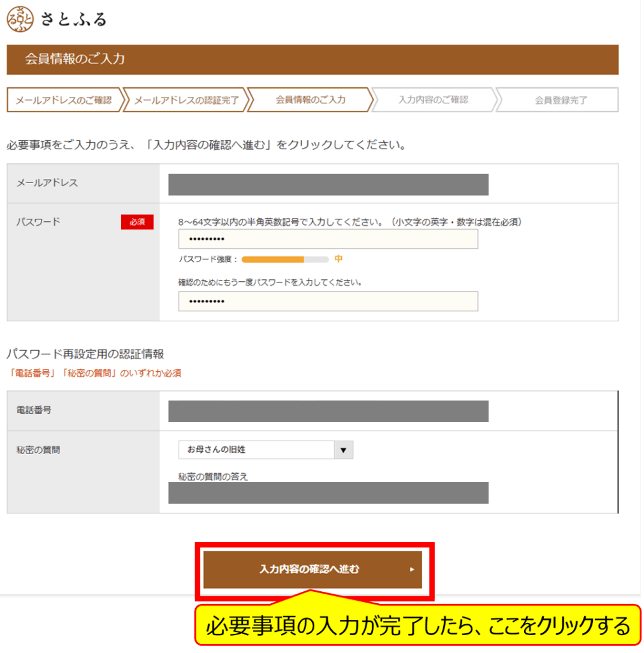Click the さとふる logo seal icon
The image size is (644, 653).
pos(19,19)
